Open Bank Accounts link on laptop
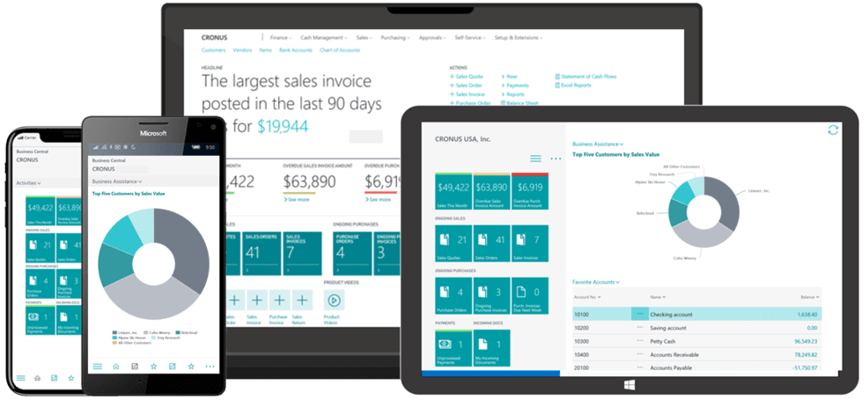868x400 pixels. pyautogui.click(x=296, y=50)
